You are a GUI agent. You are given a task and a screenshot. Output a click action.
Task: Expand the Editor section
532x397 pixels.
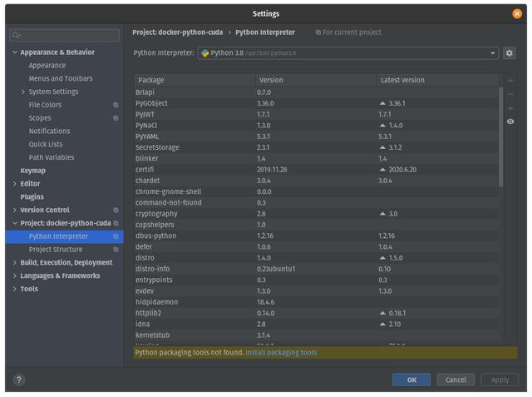[15, 184]
